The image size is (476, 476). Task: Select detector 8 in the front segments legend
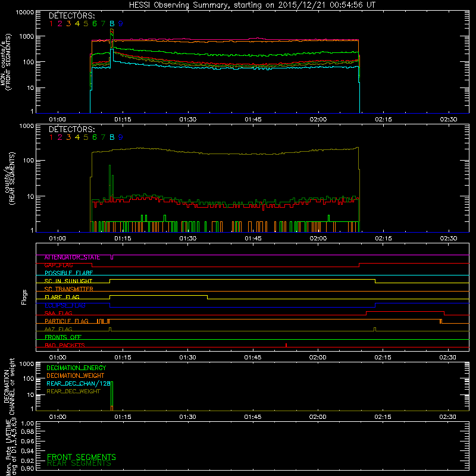point(112,24)
